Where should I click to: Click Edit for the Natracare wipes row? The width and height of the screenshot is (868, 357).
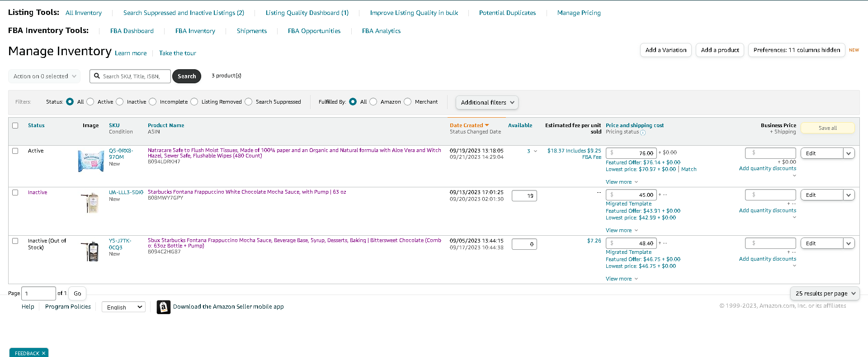(822, 153)
